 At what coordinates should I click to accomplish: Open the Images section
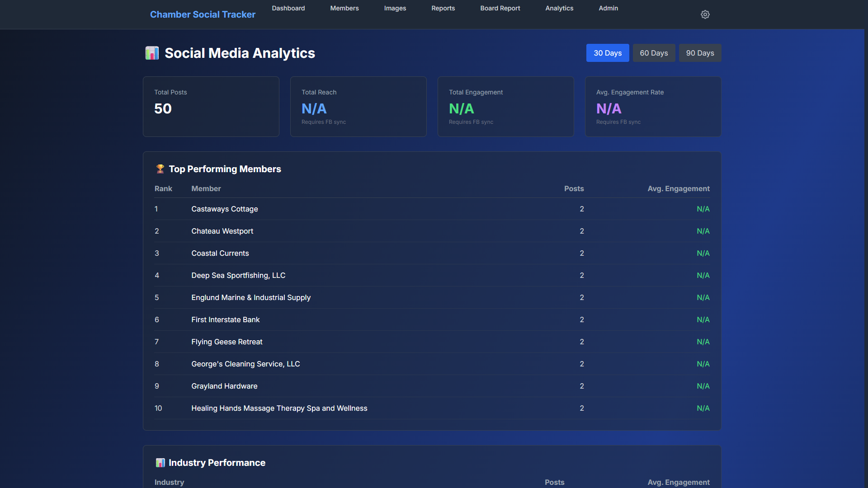tap(395, 8)
